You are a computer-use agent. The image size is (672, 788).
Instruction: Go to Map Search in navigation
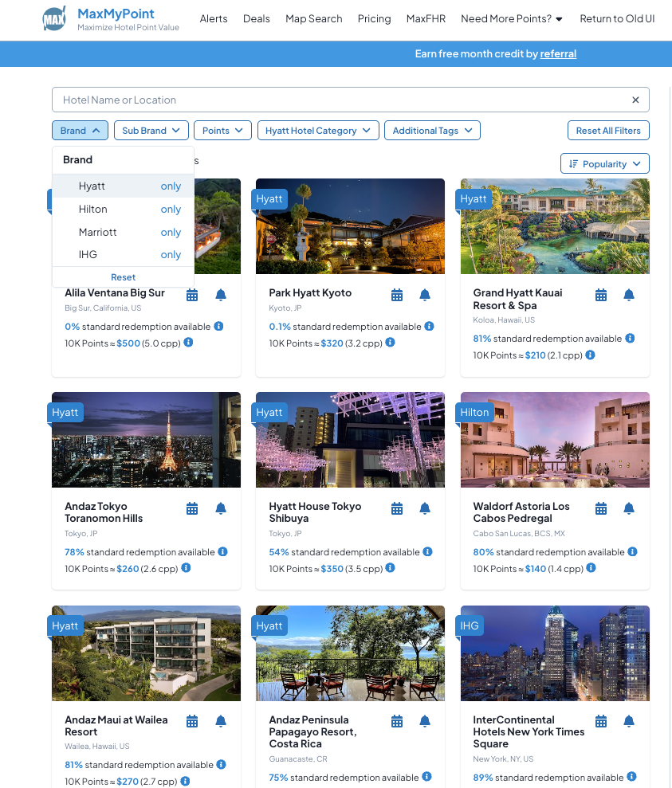(313, 18)
